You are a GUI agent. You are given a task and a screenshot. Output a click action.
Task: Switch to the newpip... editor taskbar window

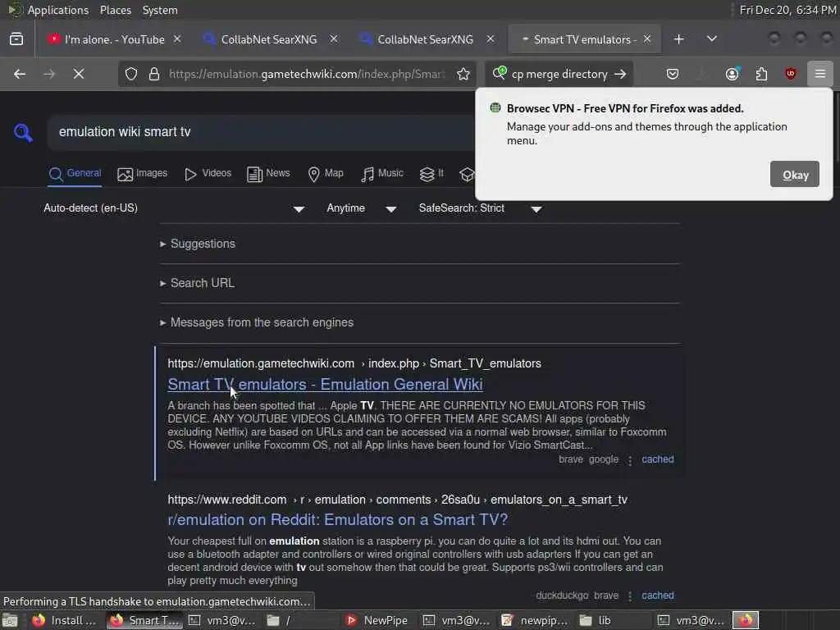(535, 620)
